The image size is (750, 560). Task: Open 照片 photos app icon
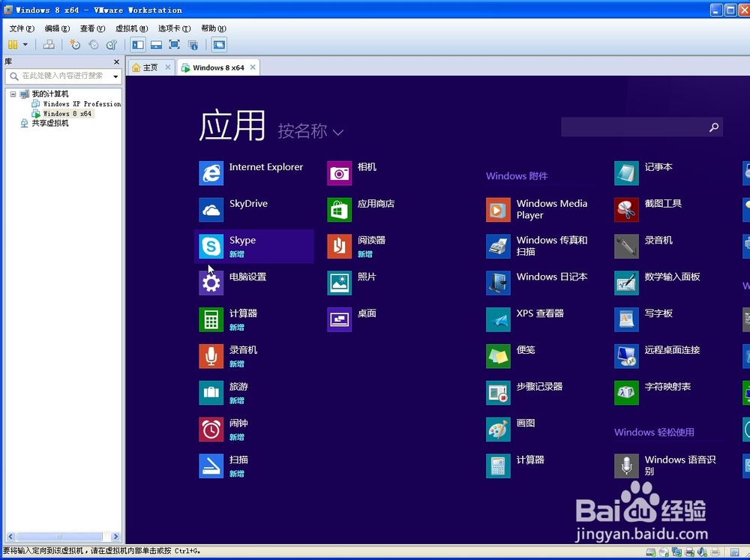pos(339,283)
